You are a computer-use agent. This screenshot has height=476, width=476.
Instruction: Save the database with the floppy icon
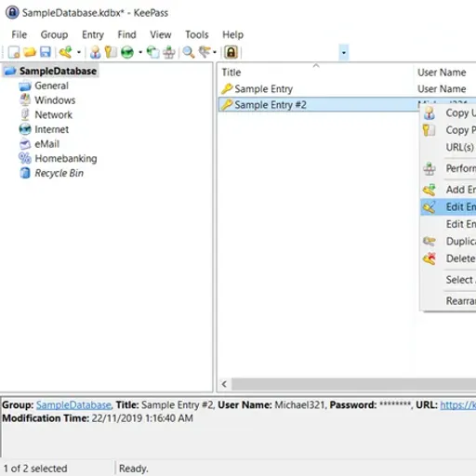(46, 52)
